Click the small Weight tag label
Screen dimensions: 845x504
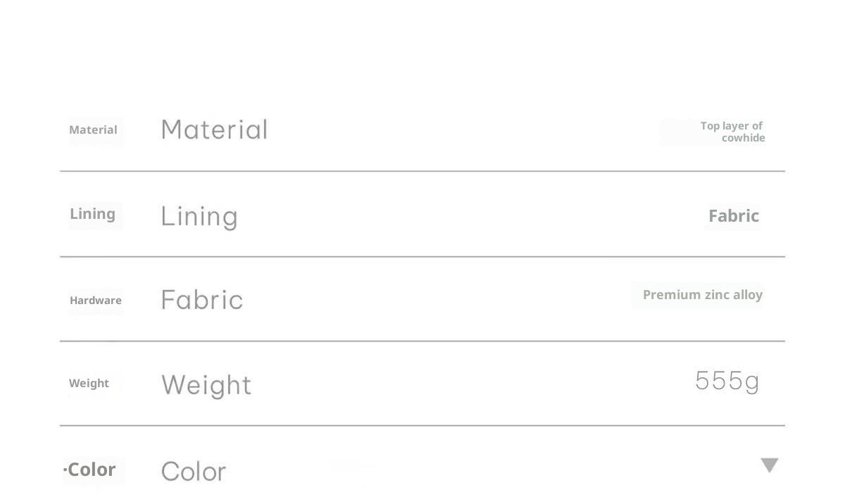click(x=89, y=384)
